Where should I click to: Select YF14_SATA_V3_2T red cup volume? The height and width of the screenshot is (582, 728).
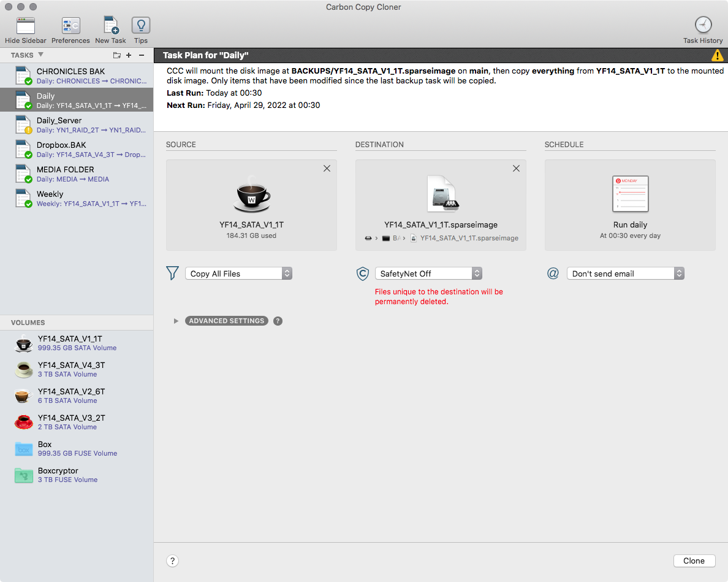(x=77, y=422)
